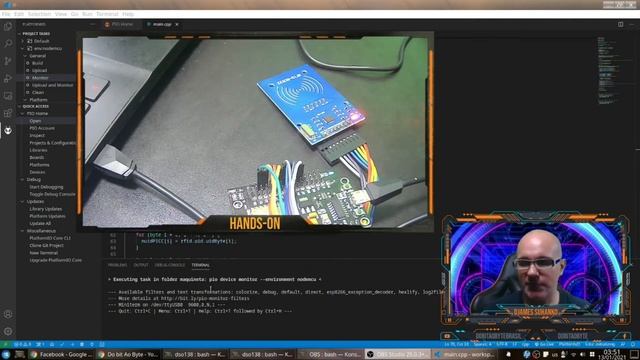Click notifications bell in status bar
640x360 pixels.
pos(634,344)
